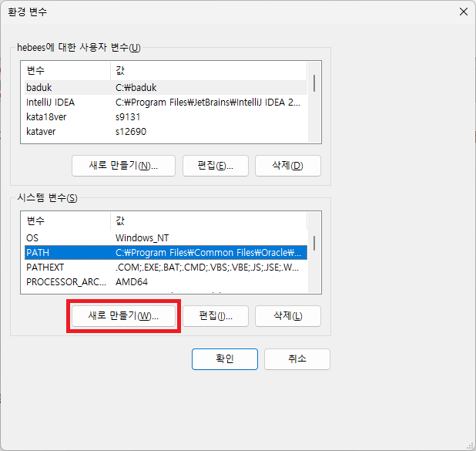Image resolution: width=476 pixels, height=451 pixels.
Task: Select the kata18ver variable row
Action: 166,116
